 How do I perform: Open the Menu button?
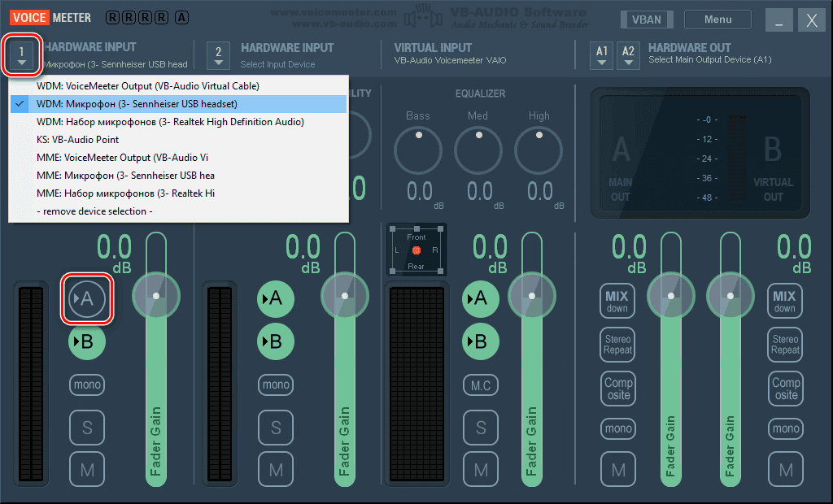pyautogui.click(x=717, y=20)
